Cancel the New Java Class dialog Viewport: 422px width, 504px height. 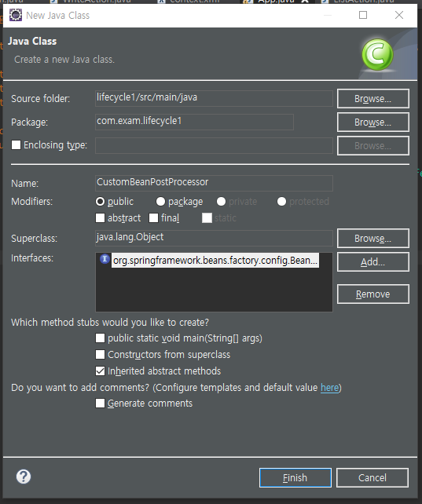(x=372, y=477)
